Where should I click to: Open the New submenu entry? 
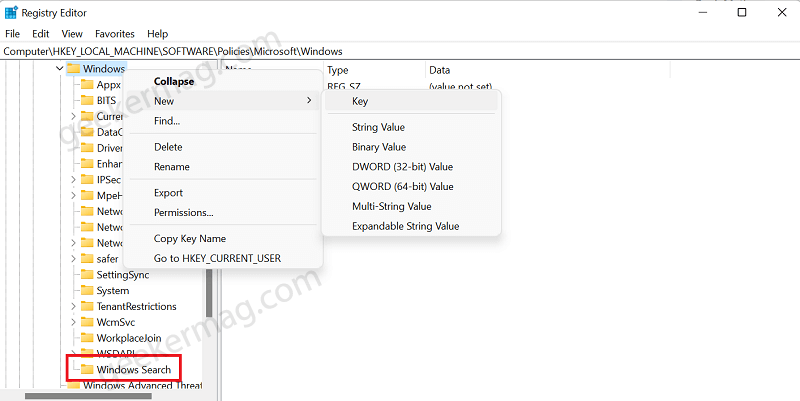tap(223, 101)
